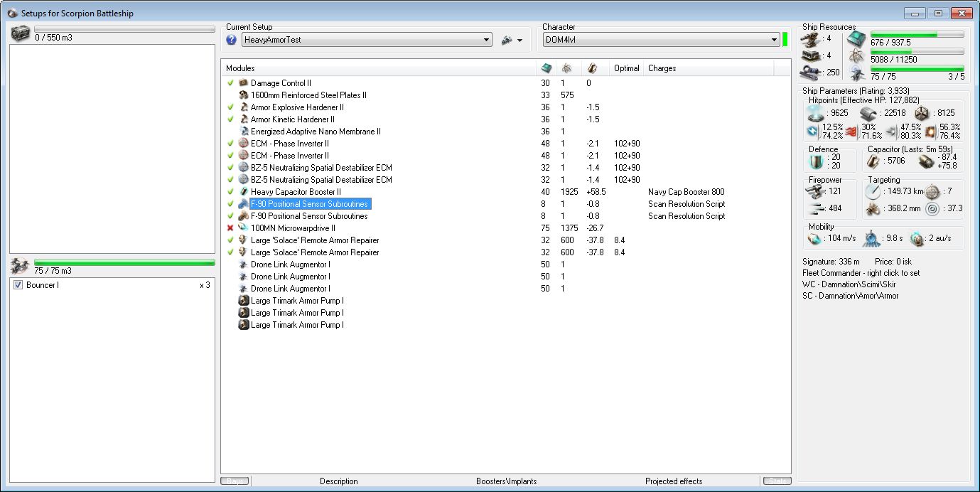
Task: Click the State button at the bottom
Action: [777, 481]
